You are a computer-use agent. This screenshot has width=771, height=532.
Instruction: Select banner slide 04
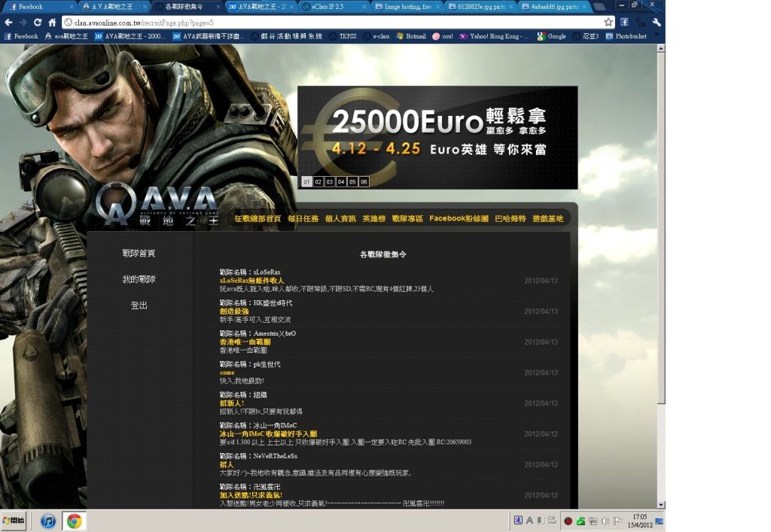tap(341, 182)
